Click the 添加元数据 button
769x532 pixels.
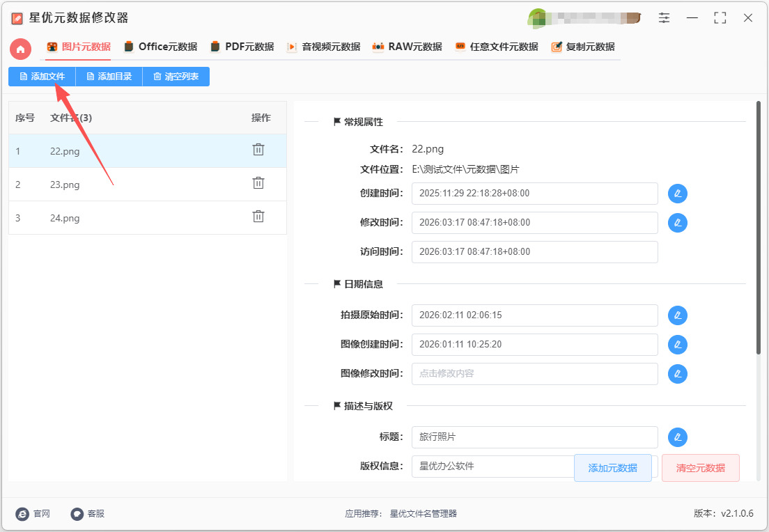click(x=612, y=468)
